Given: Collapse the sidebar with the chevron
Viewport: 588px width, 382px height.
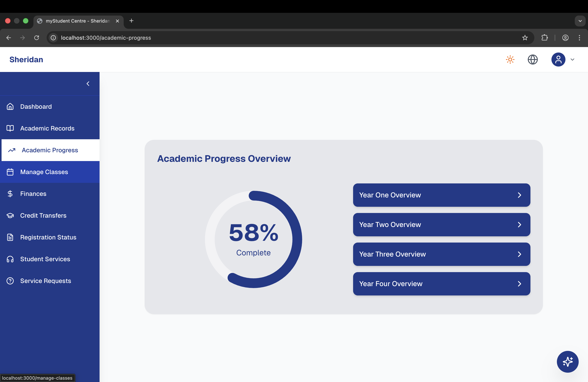Looking at the screenshot, I should [88, 84].
